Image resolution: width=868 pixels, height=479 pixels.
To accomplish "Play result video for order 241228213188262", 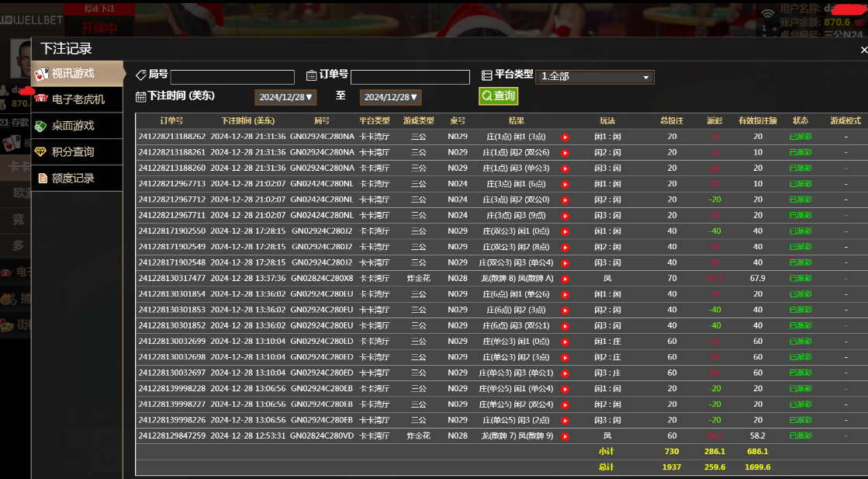I will (565, 137).
